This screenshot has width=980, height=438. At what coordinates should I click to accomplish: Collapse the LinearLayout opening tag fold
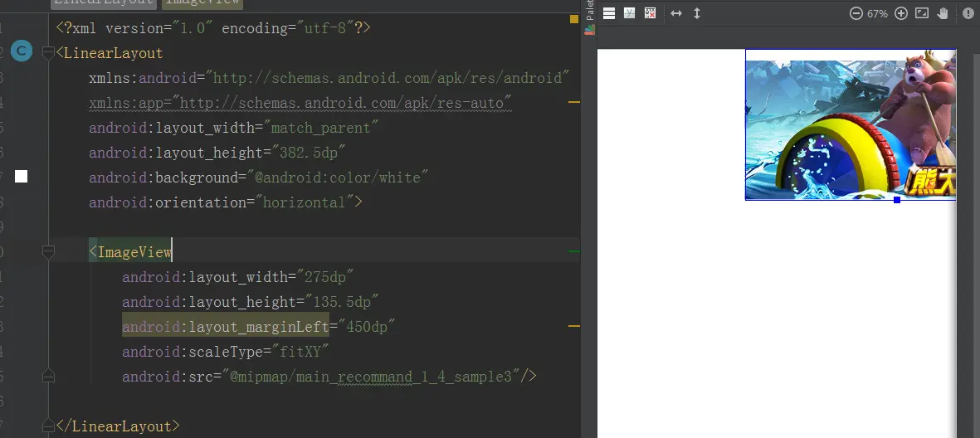pyautogui.click(x=48, y=53)
